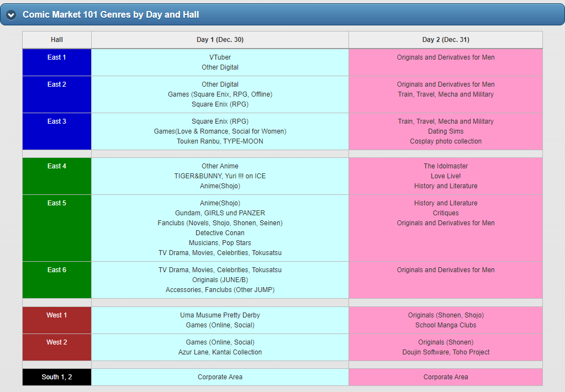Viewport: 565px width, 392px height.
Task: Collapse the Comic Market 101 Genres section chevron
Action: point(11,15)
